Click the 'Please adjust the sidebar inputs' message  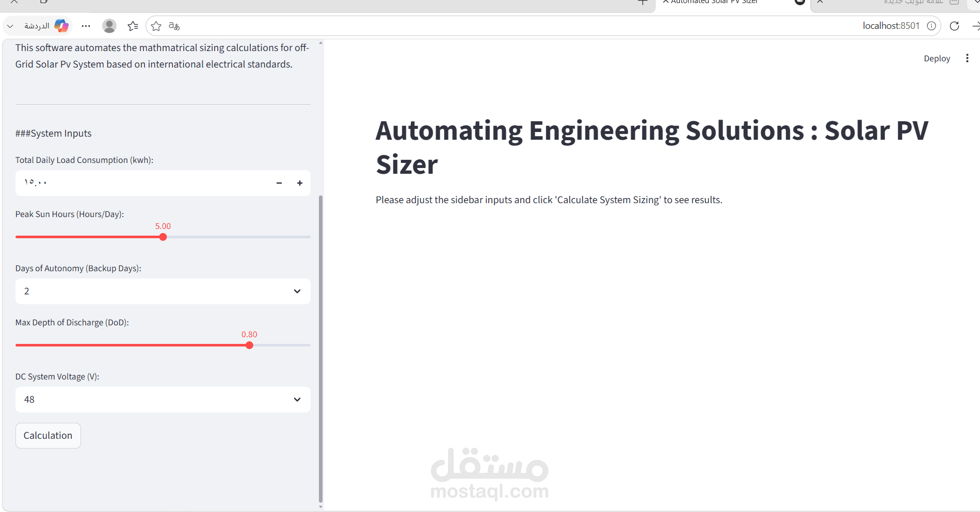pyautogui.click(x=549, y=200)
